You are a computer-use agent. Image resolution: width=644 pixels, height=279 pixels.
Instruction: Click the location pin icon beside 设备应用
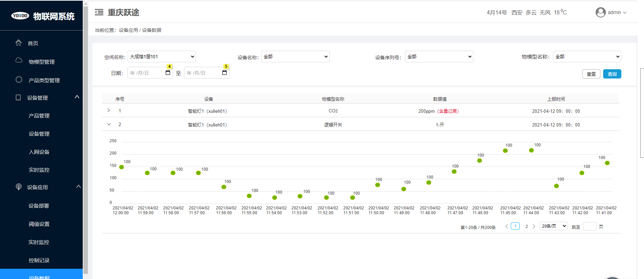coord(19,187)
